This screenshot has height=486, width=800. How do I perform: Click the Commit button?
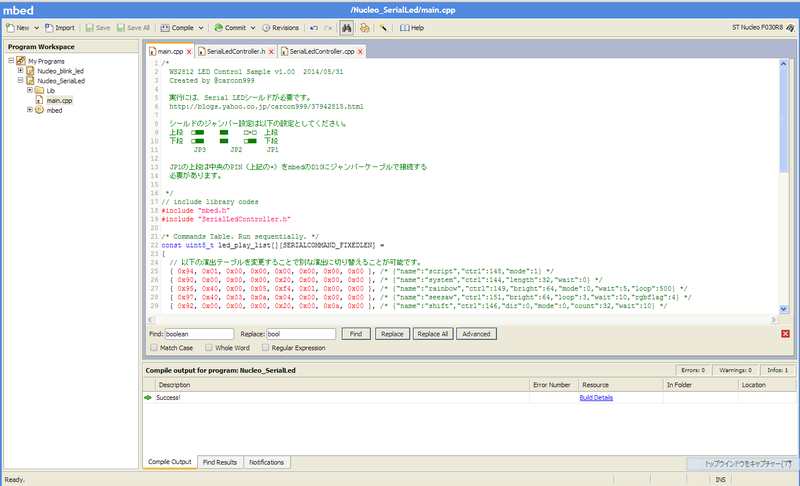tap(230, 28)
